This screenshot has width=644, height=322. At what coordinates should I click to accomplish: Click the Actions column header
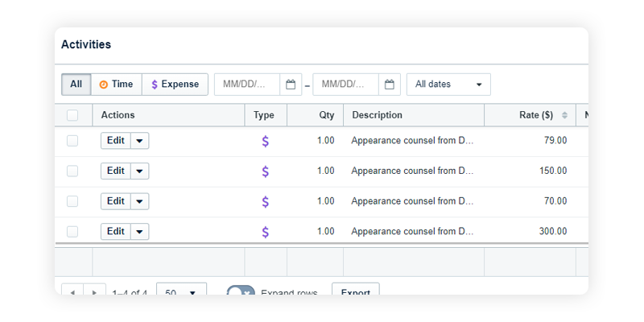pyautogui.click(x=168, y=115)
